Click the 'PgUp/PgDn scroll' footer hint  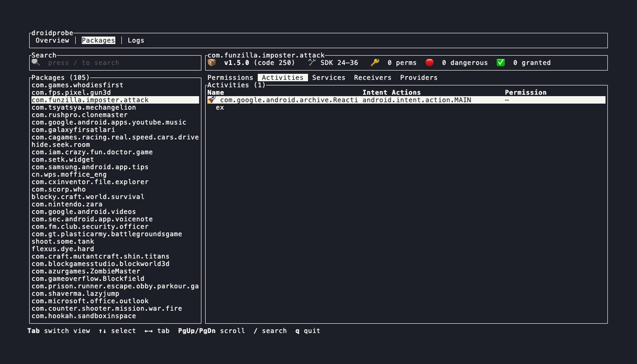212,331
